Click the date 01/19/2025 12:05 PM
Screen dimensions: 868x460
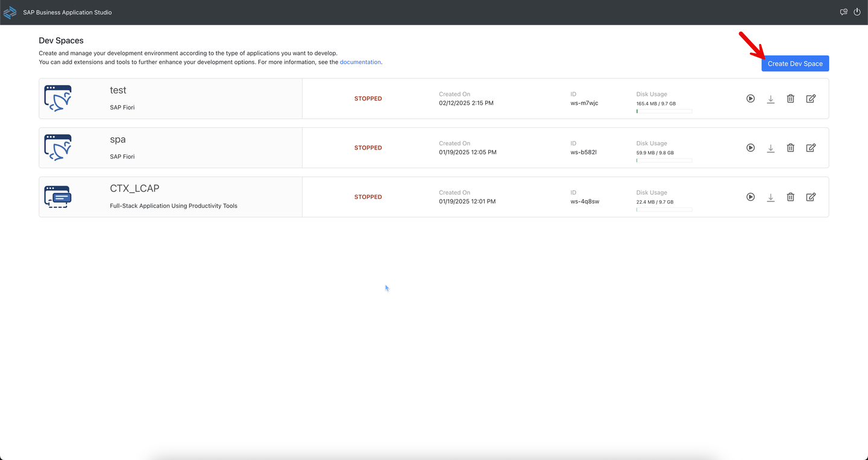click(x=468, y=153)
